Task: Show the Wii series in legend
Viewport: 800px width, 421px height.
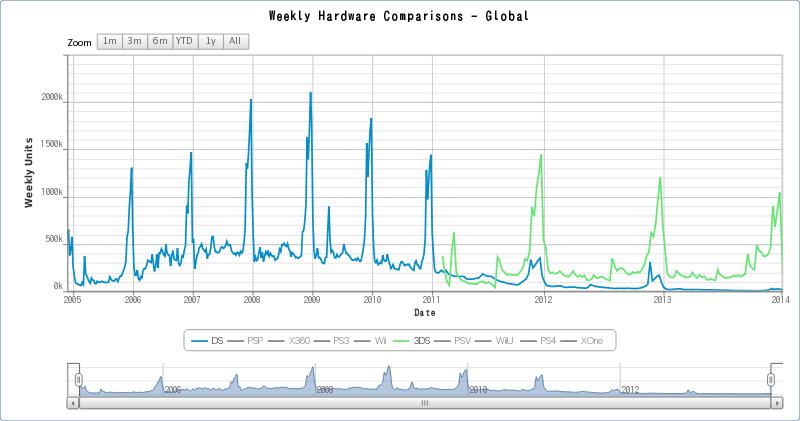Action: (x=370, y=340)
